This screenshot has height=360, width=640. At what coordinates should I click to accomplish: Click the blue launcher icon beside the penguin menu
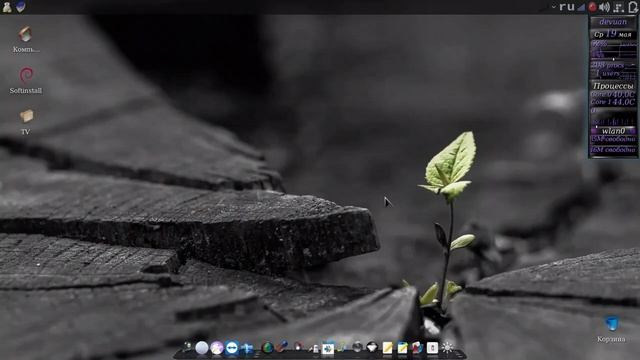[x=20, y=7]
